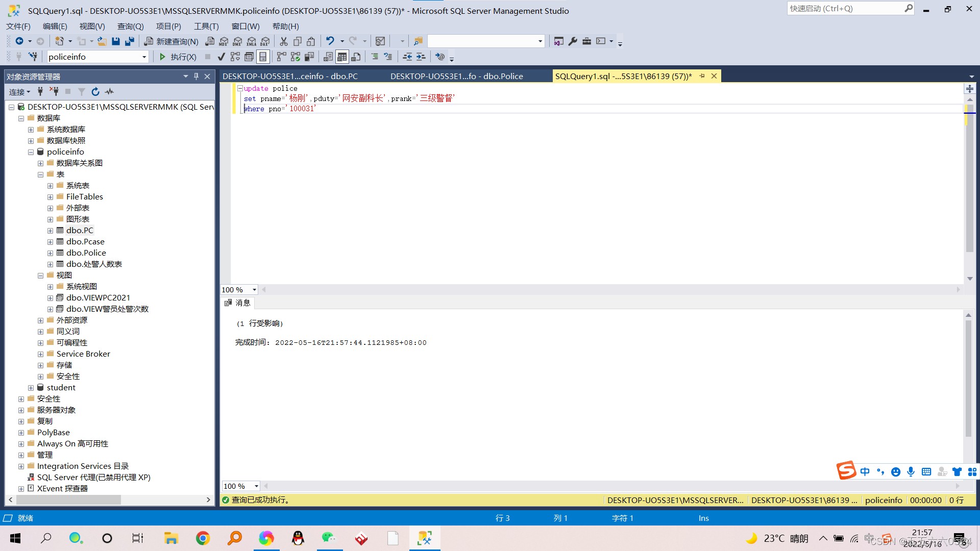
Task: Toggle the pin on SQLQuery1.sql tab
Action: (x=702, y=76)
